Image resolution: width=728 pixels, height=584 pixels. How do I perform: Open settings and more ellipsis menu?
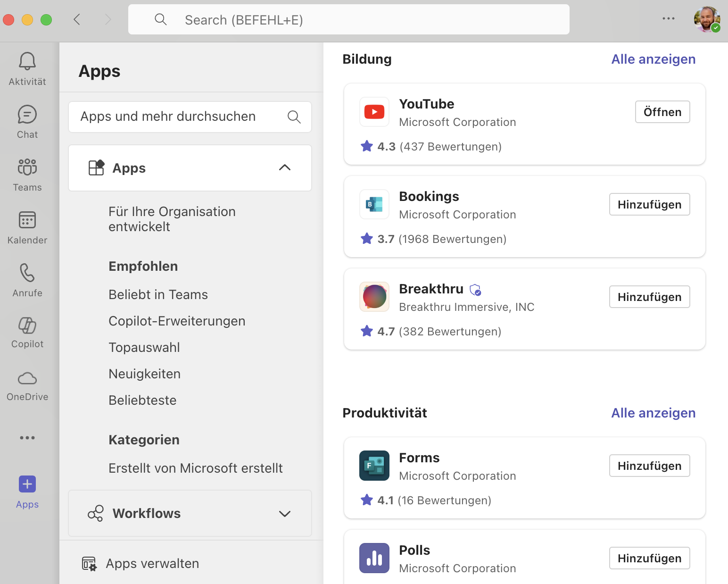tap(669, 19)
